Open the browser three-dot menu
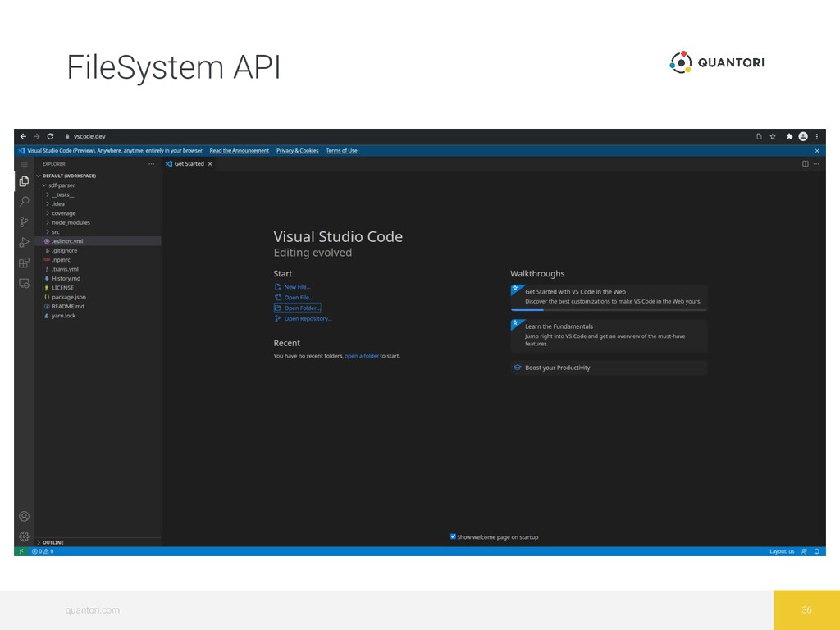 coord(817,137)
